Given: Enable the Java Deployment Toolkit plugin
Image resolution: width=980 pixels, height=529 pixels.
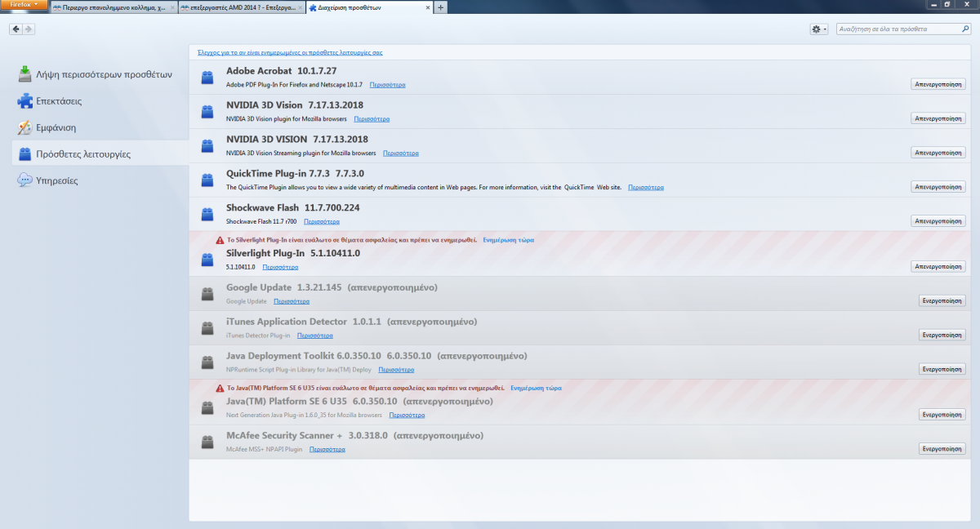Looking at the screenshot, I should 942,369.
